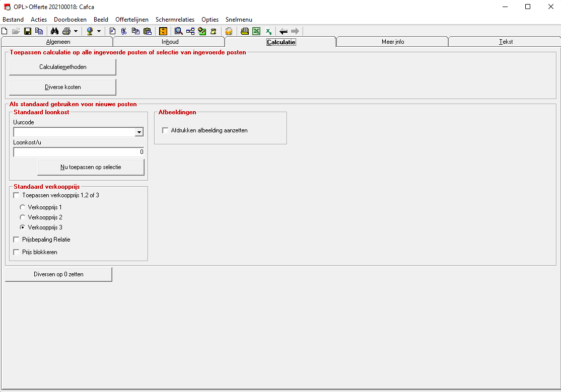Click the gray forward arrow icon
The height and width of the screenshot is (392, 561).
[x=295, y=31]
